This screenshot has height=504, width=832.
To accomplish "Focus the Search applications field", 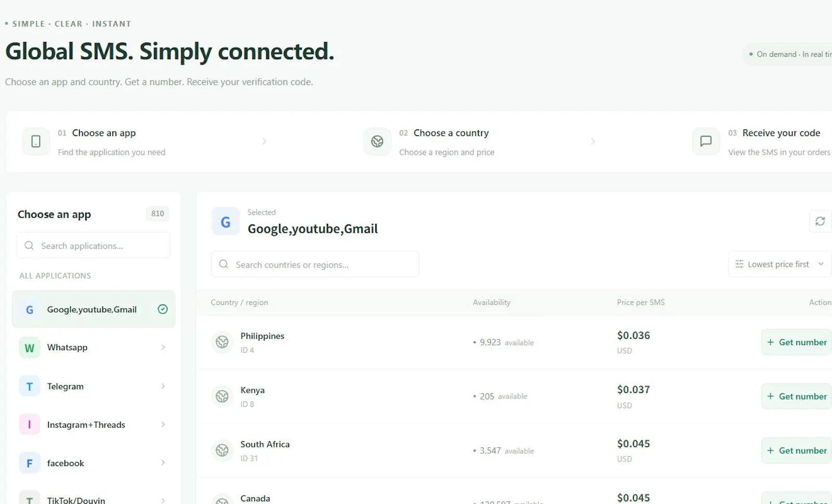I will click(94, 245).
